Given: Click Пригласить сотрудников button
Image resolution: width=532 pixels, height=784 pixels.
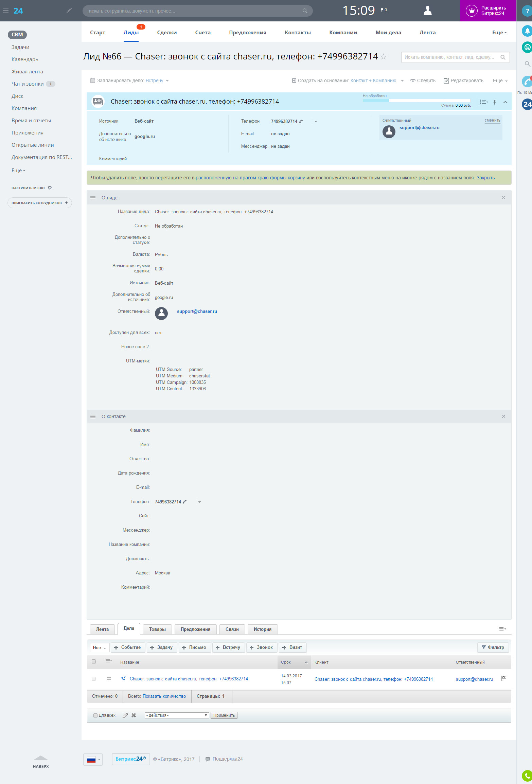Looking at the screenshot, I should pos(39,203).
